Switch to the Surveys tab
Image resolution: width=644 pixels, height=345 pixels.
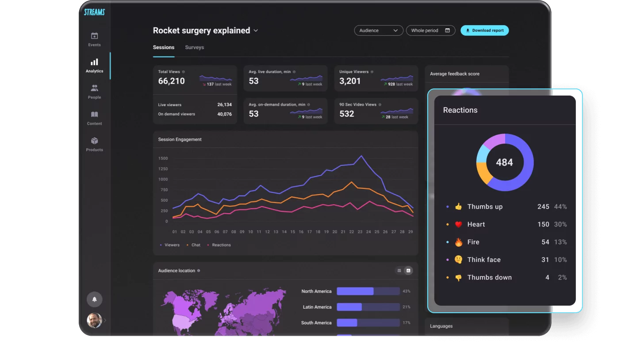click(195, 47)
